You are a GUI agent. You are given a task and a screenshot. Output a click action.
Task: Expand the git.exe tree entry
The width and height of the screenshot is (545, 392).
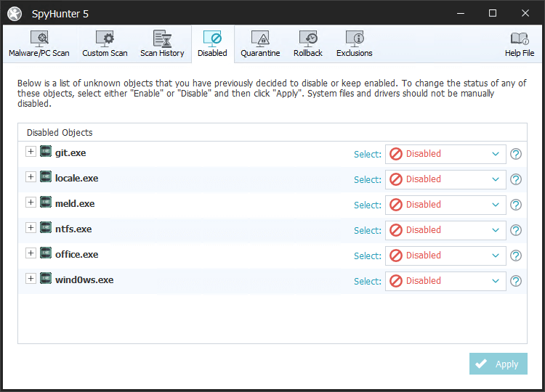(31, 152)
